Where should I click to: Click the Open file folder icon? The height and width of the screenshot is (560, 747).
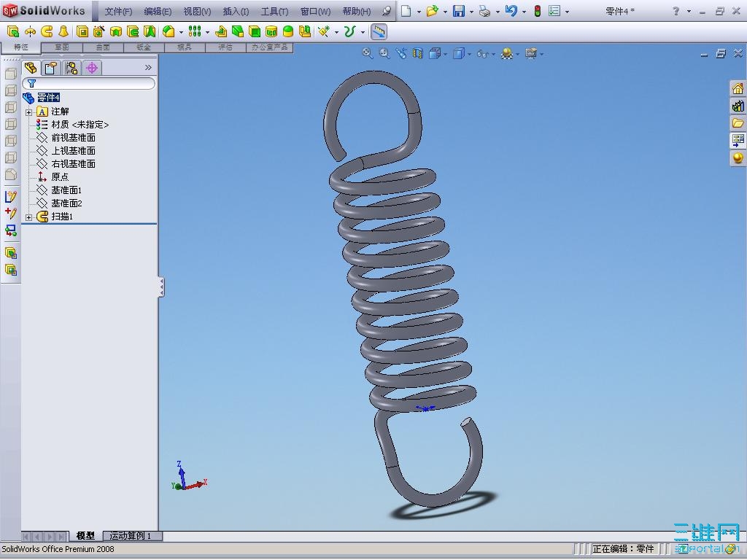pyautogui.click(x=433, y=11)
